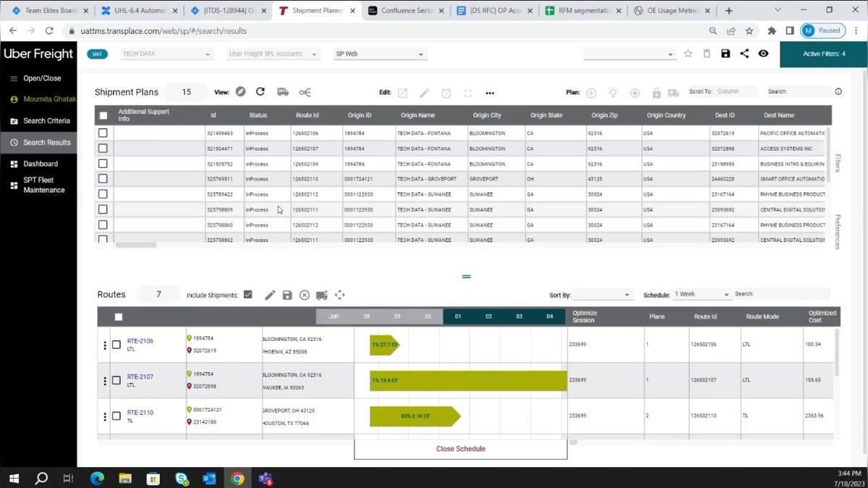
Task: Click the Close Schedule button
Action: [x=460, y=449]
